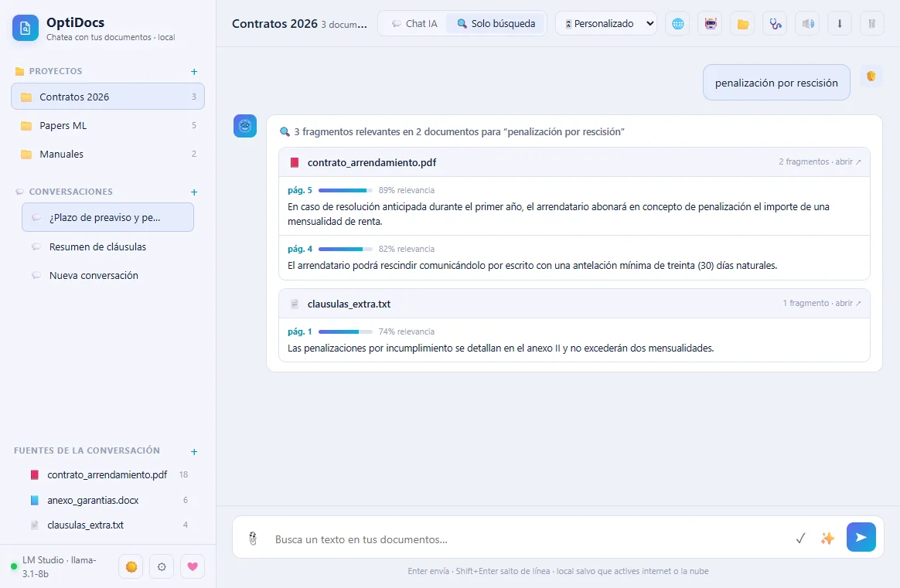
Task: Click the red PDF icon in results header
Action: (x=295, y=162)
